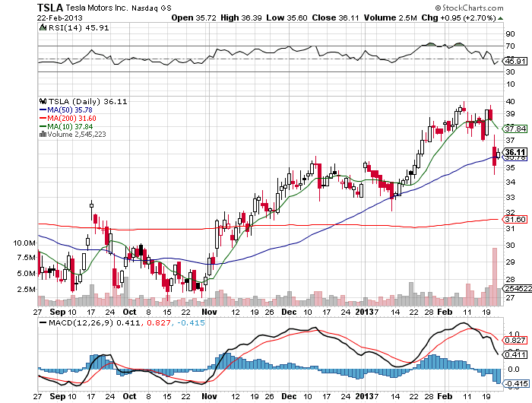Image resolution: width=532 pixels, height=403 pixels.
Task: Click the 7.5M label on volume axis
Action: [26, 257]
